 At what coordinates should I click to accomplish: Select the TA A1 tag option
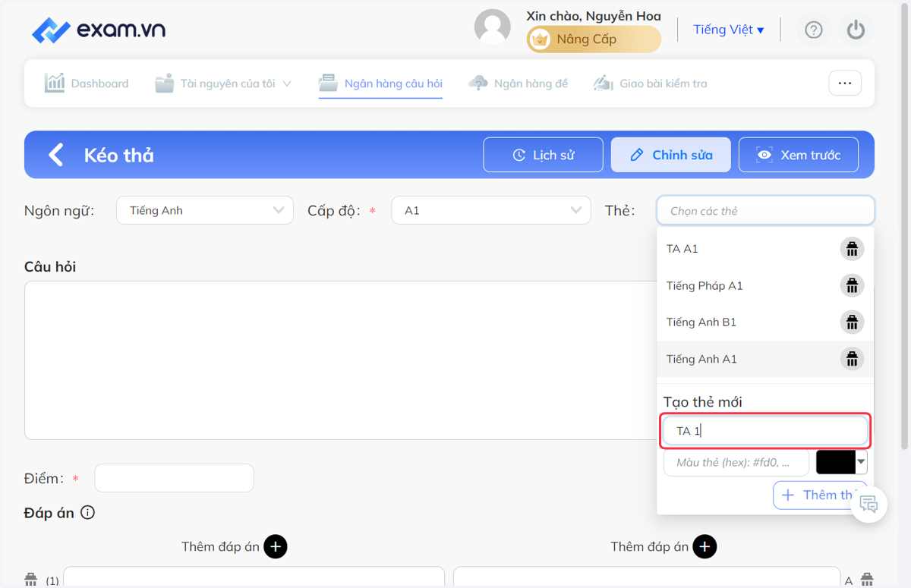765,249
